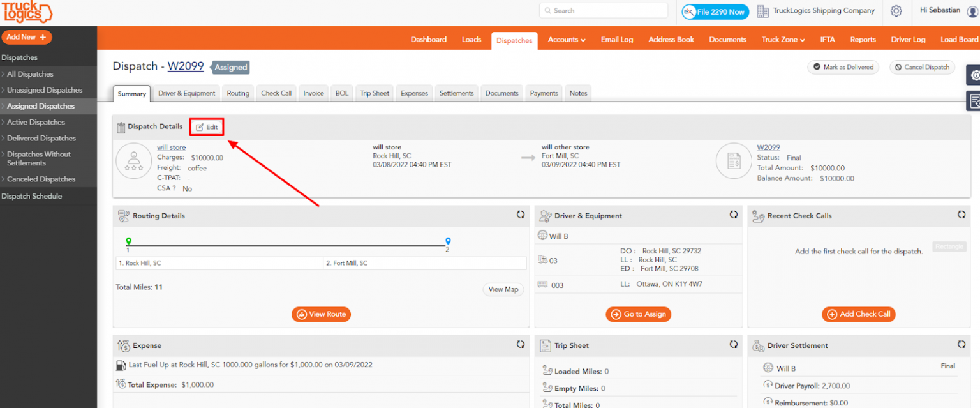Switch to the Expenses tab
The width and height of the screenshot is (980, 408).
pyautogui.click(x=413, y=93)
